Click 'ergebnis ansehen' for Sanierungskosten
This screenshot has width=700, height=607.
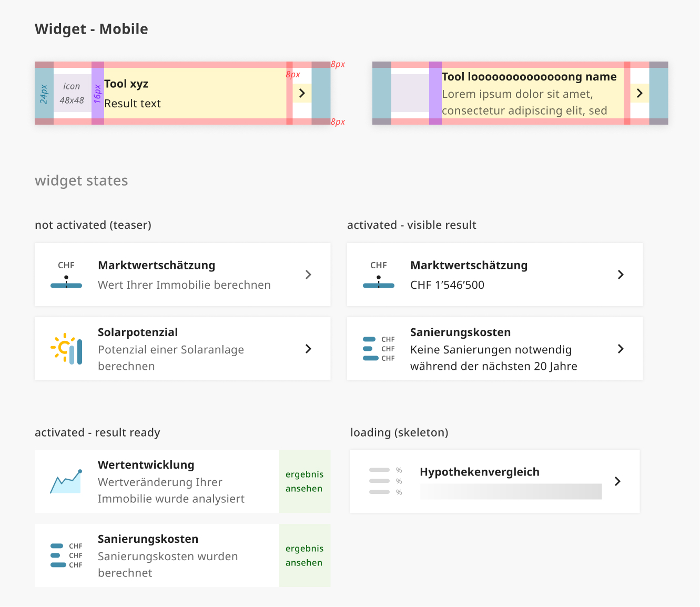pyautogui.click(x=305, y=555)
